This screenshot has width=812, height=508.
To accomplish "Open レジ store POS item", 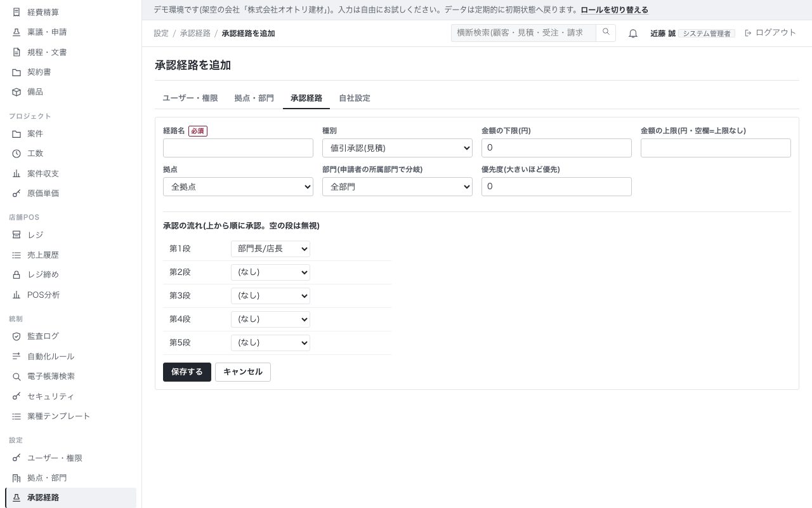I will click(x=70, y=234).
